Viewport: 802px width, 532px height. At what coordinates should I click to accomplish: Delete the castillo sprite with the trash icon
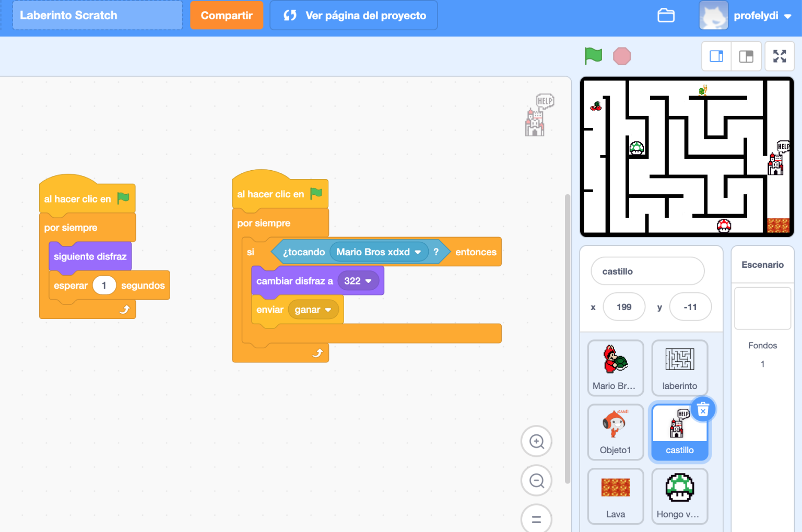click(x=703, y=409)
